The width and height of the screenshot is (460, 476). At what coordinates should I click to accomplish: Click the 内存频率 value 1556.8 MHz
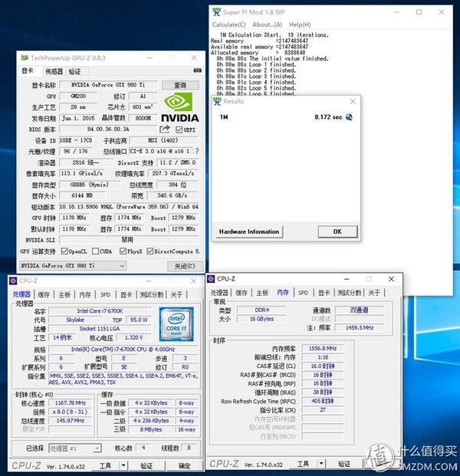click(323, 349)
